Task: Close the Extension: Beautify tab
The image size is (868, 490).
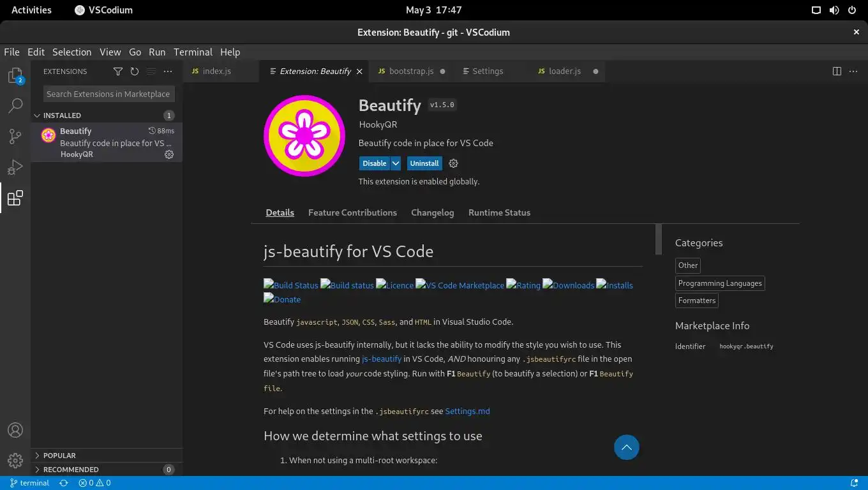Action: point(359,71)
